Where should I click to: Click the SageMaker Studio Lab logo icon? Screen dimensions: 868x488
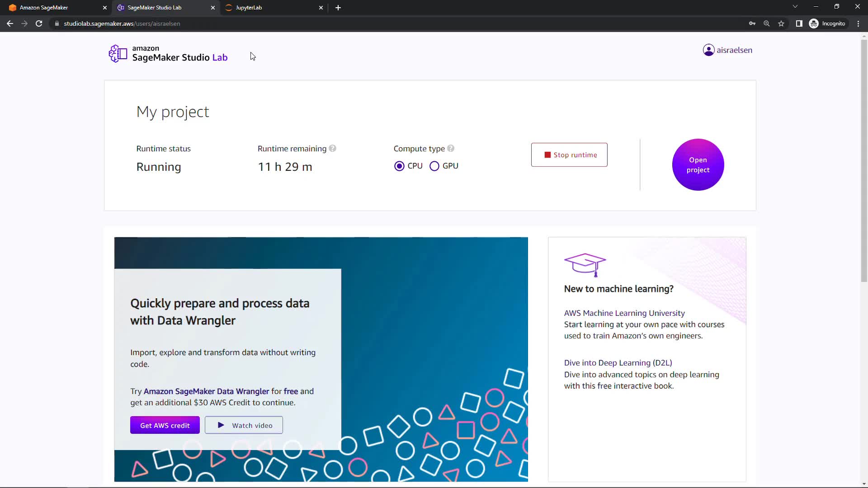click(x=118, y=53)
